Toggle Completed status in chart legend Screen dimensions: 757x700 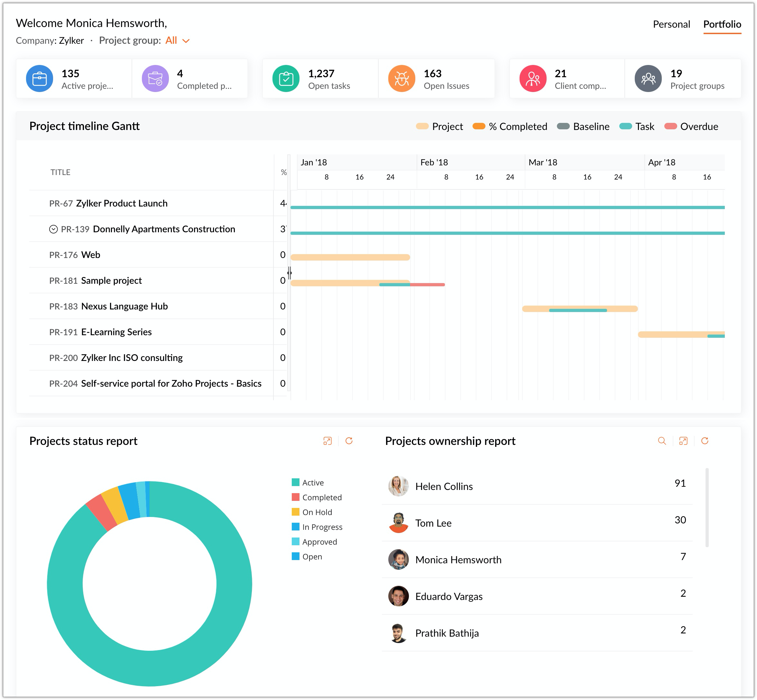tap(321, 497)
